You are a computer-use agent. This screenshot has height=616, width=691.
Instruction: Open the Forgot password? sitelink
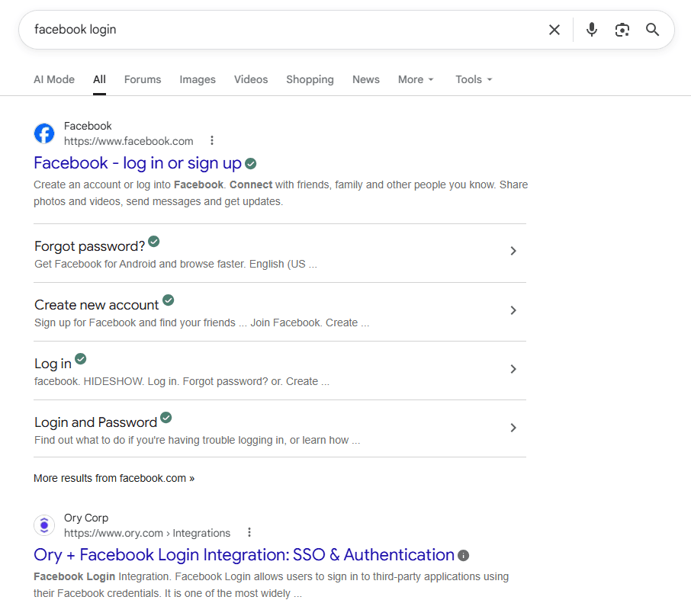click(90, 246)
